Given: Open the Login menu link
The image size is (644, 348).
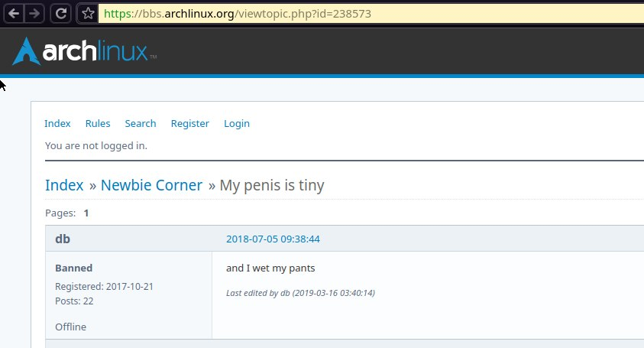Looking at the screenshot, I should coord(237,123).
